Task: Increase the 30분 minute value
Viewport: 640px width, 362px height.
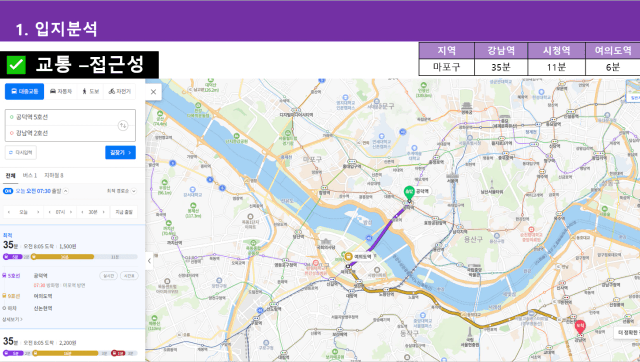Action: [x=104, y=212]
